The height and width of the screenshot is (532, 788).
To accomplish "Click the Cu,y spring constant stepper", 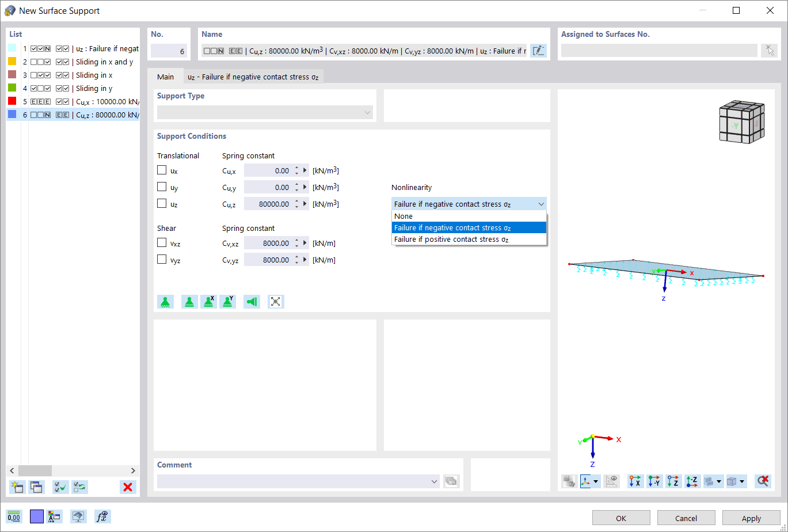I will [x=297, y=187].
